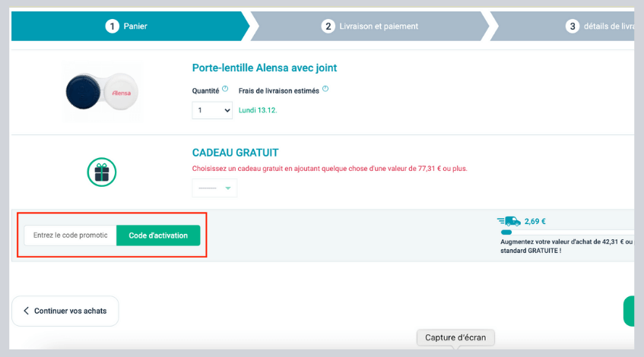Click the Capture d'écran tooltip label
The height and width of the screenshot is (357, 644).
(455, 337)
